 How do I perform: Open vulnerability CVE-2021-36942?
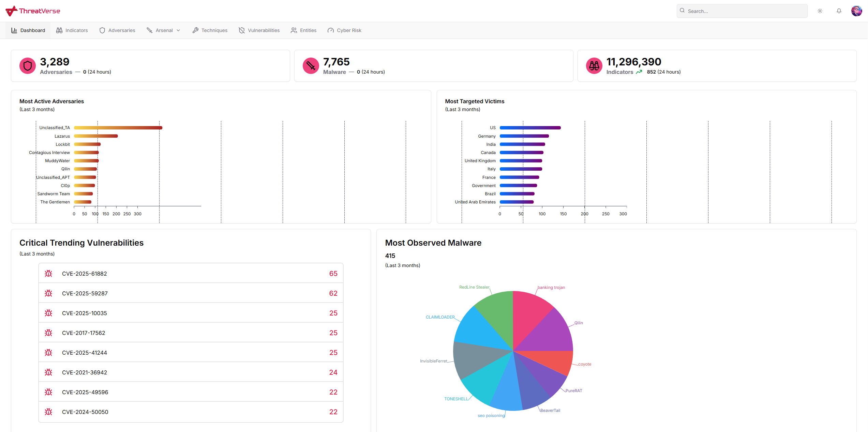pos(85,372)
